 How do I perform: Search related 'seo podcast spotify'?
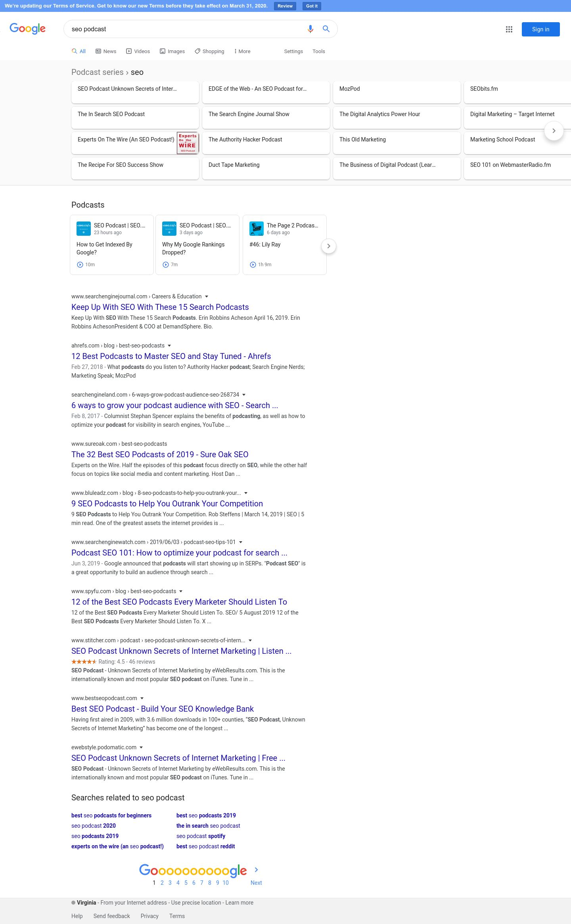(x=201, y=836)
